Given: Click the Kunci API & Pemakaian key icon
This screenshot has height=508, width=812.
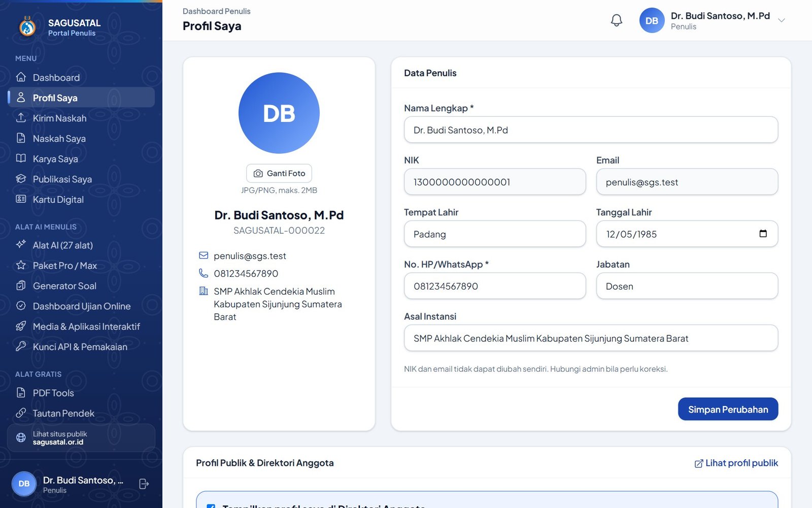Looking at the screenshot, I should [x=21, y=346].
